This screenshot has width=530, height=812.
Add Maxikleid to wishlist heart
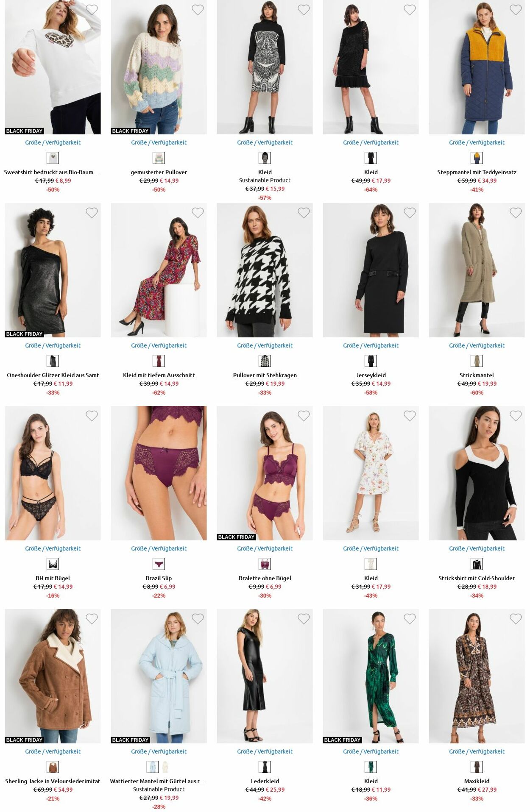click(516, 619)
